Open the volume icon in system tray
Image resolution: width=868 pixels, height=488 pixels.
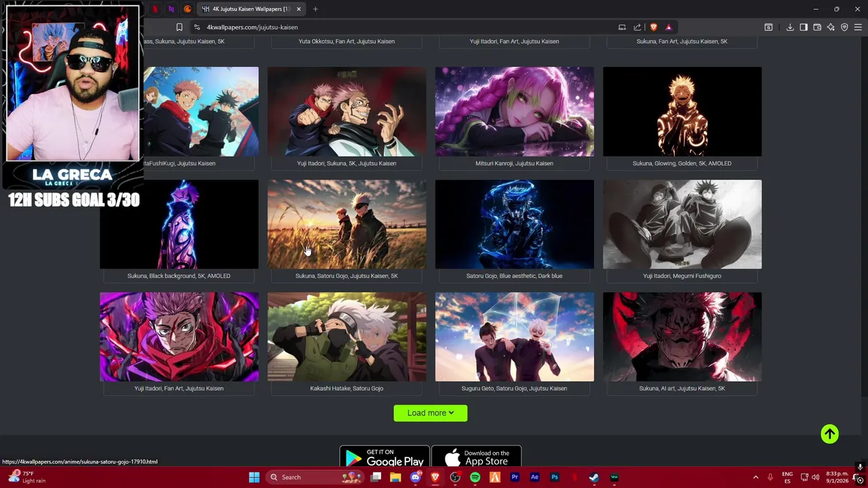815,477
